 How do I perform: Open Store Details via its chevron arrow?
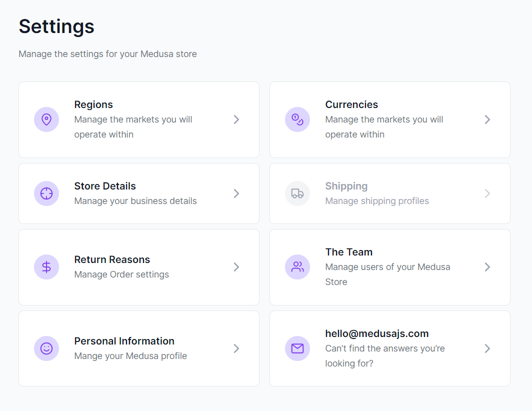tap(236, 193)
